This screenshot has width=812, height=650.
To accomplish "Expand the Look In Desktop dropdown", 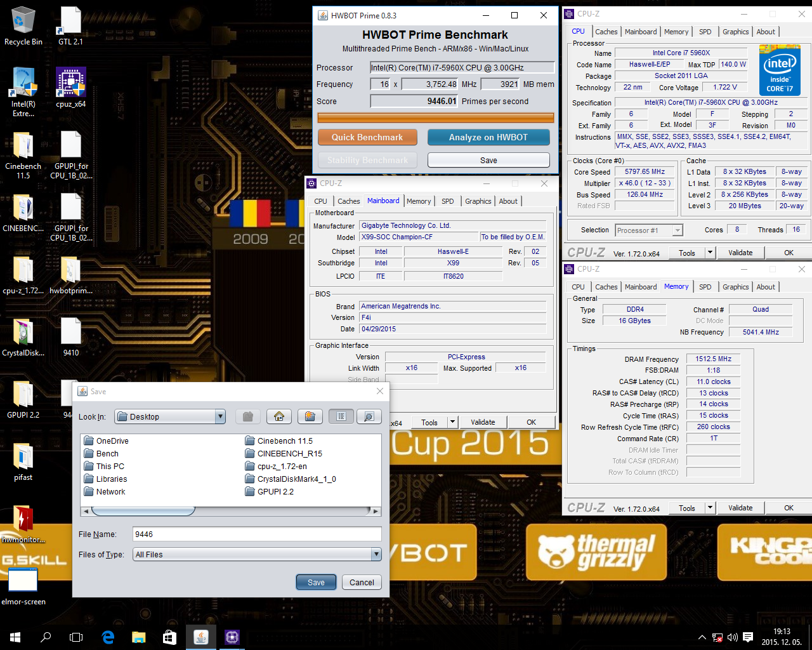I will pyautogui.click(x=220, y=416).
